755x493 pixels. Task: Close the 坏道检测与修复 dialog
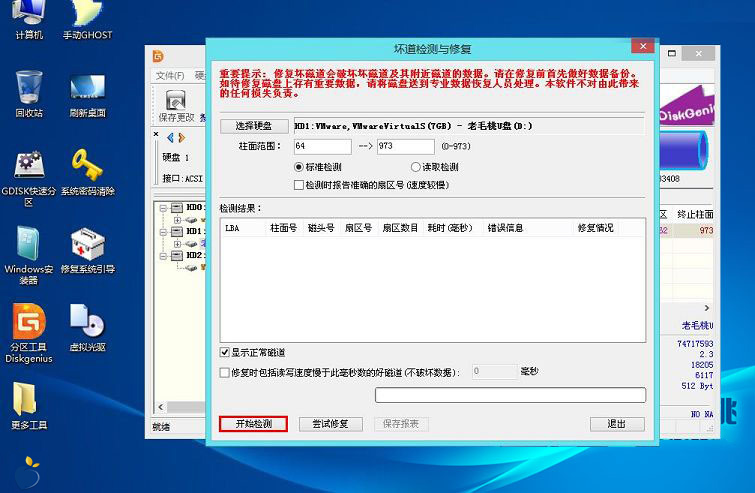[643, 46]
